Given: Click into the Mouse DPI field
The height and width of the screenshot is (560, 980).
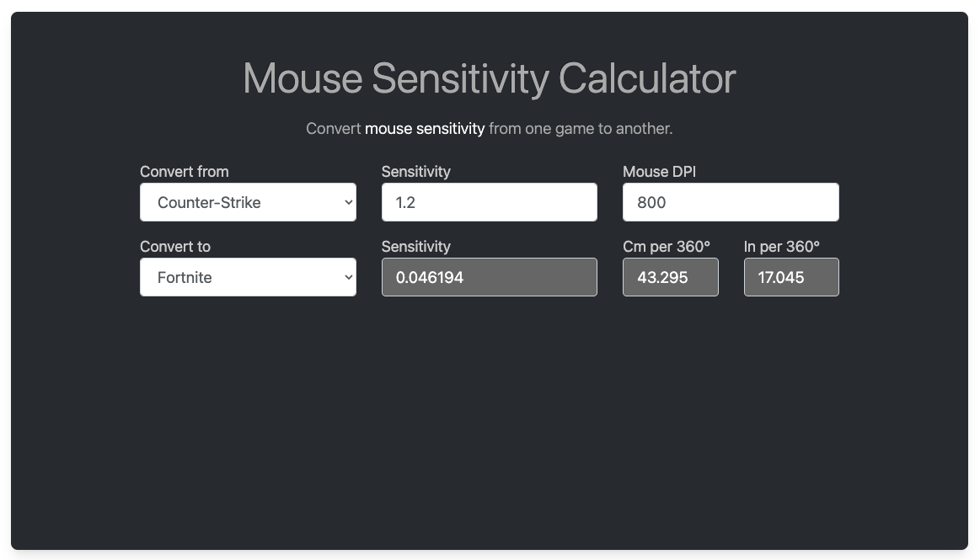Looking at the screenshot, I should pyautogui.click(x=730, y=202).
